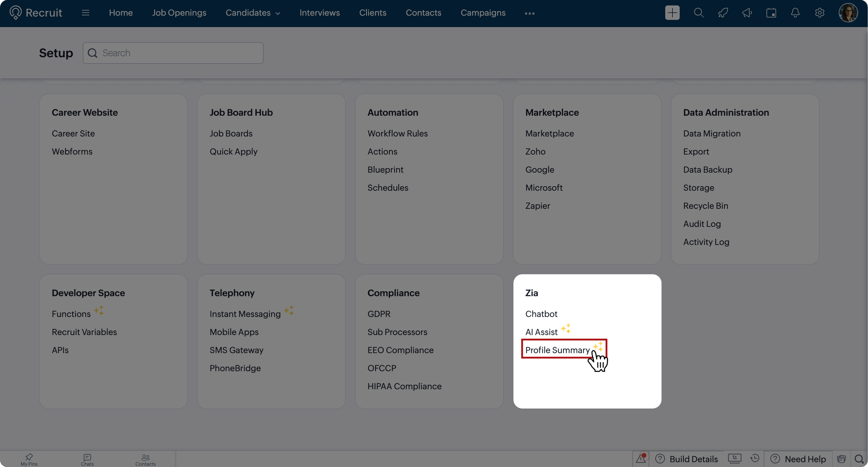Click the screen-share monitor icon
The image size is (868, 467).
pos(735,459)
